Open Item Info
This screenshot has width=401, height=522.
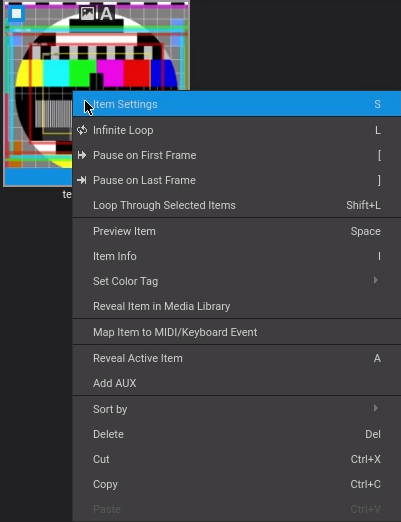pyautogui.click(x=237, y=256)
